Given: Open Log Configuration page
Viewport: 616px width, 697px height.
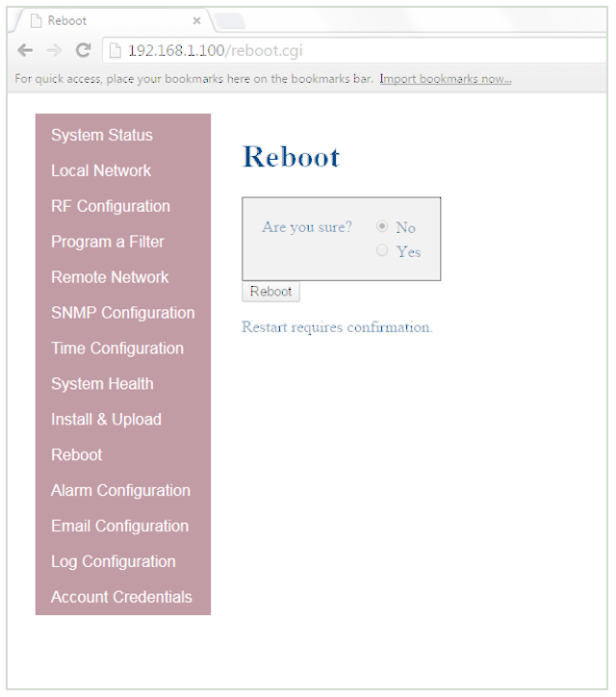Looking at the screenshot, I should click(114, 562).
